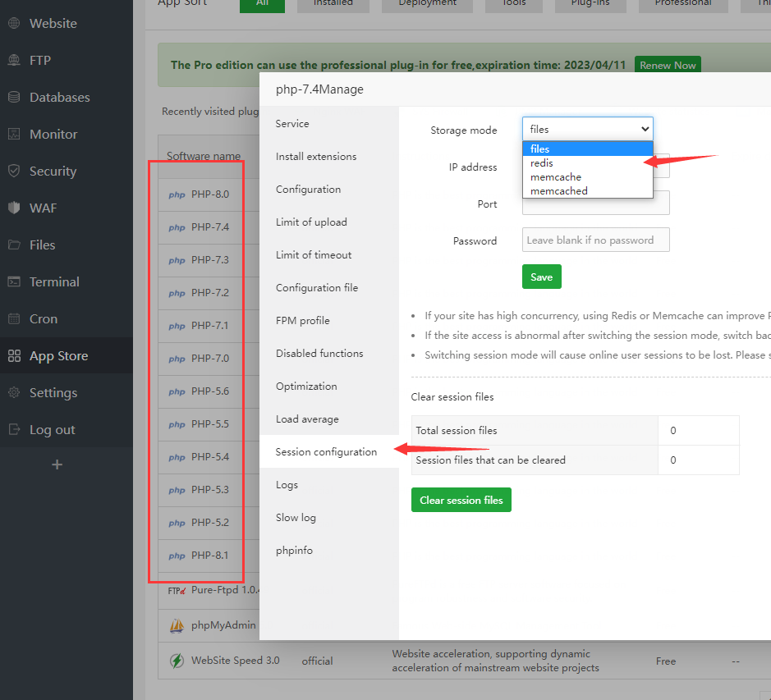Image resolution: width=771 pixels, height=700 pixels.
Task: Click the phpMyAdmin sailboat icon
Action: click(177, 625)
